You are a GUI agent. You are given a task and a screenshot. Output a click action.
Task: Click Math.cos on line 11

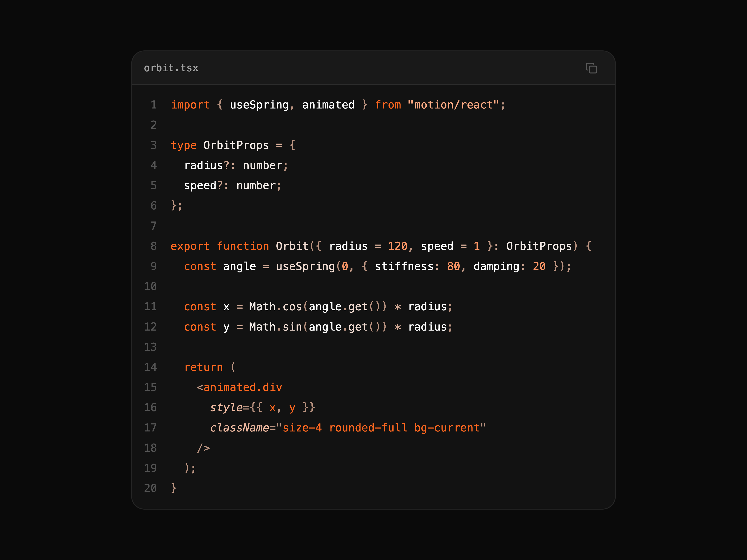point(275,306)
